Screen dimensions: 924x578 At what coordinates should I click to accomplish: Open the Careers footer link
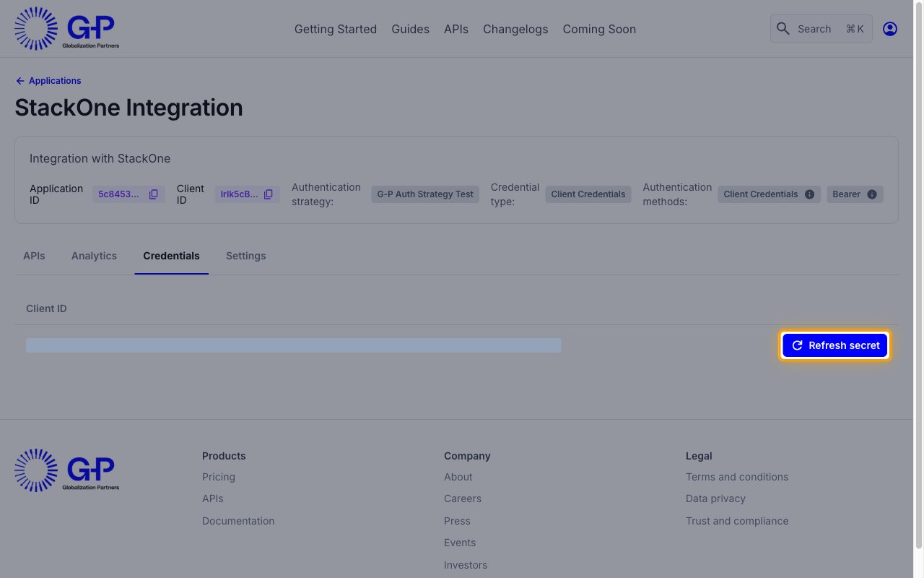[463, 499]
